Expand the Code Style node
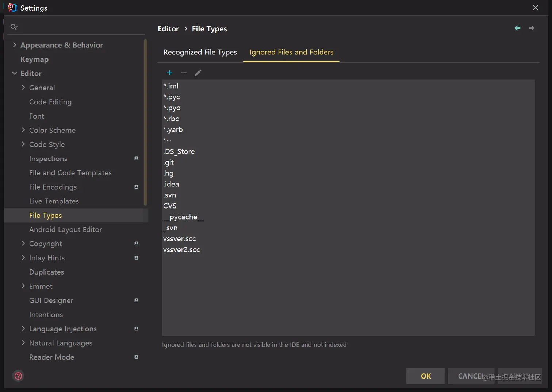 pyautogui.click(x=23, y=144)
